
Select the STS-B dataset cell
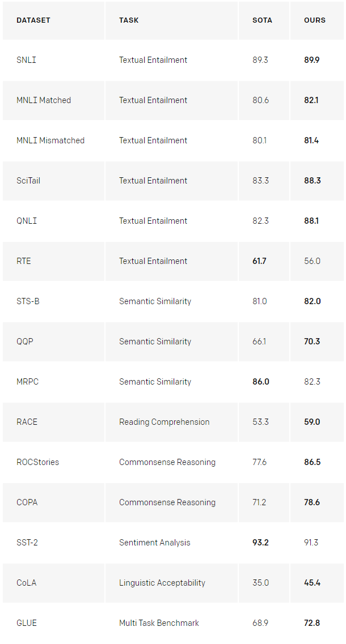pyautogui.click(x=28, y=301)
